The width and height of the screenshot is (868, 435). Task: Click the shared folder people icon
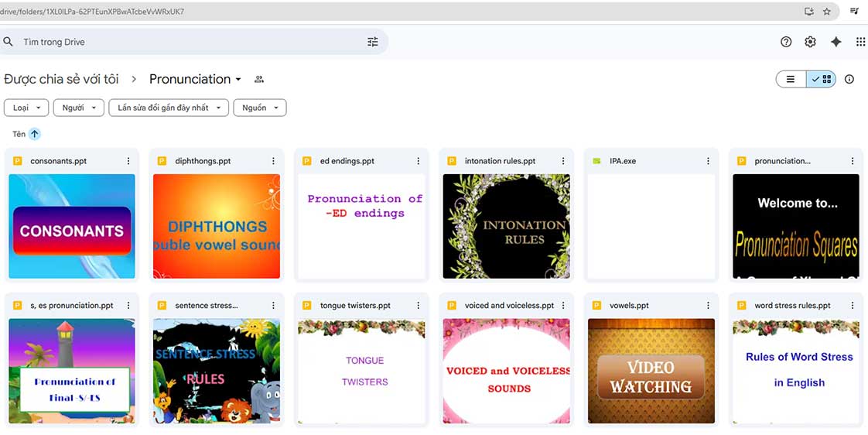259,79
